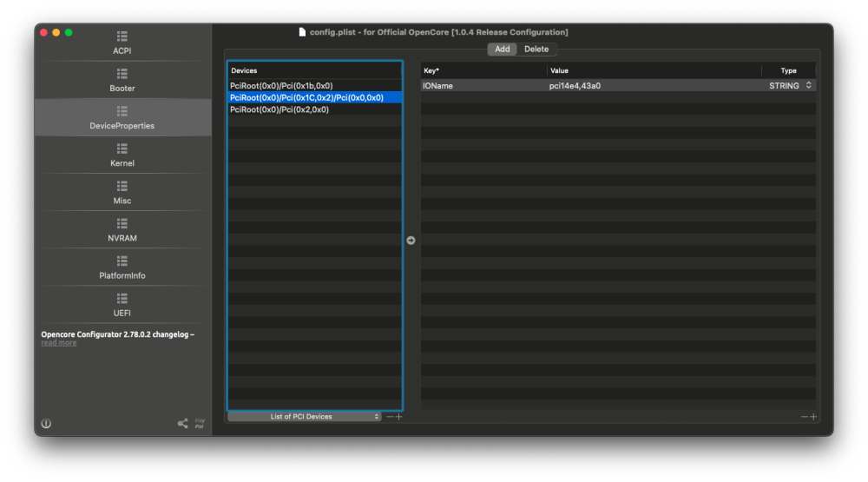Close the window with red button
The height and width of the screenshot is (482, 868).
point(43,33)
